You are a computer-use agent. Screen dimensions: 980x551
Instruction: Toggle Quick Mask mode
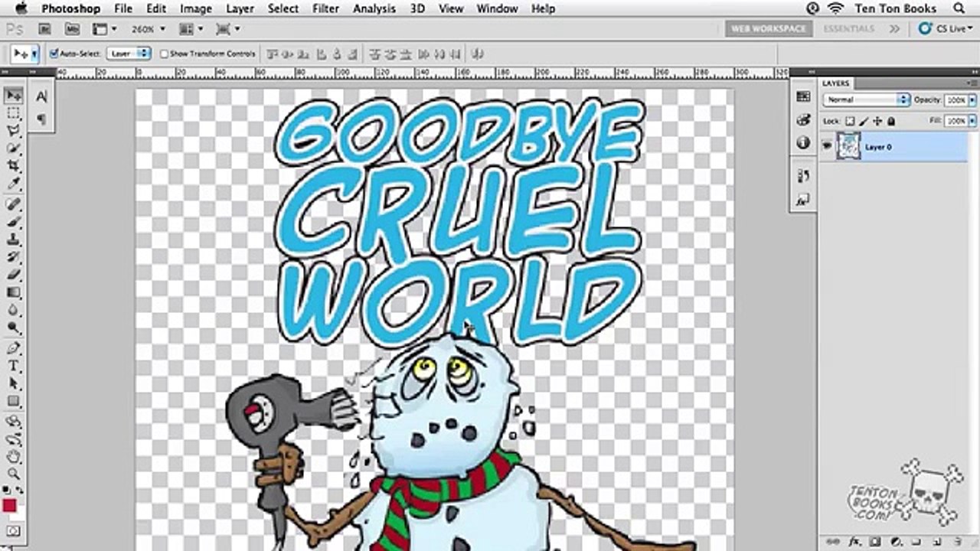click(x=14, y=531)
